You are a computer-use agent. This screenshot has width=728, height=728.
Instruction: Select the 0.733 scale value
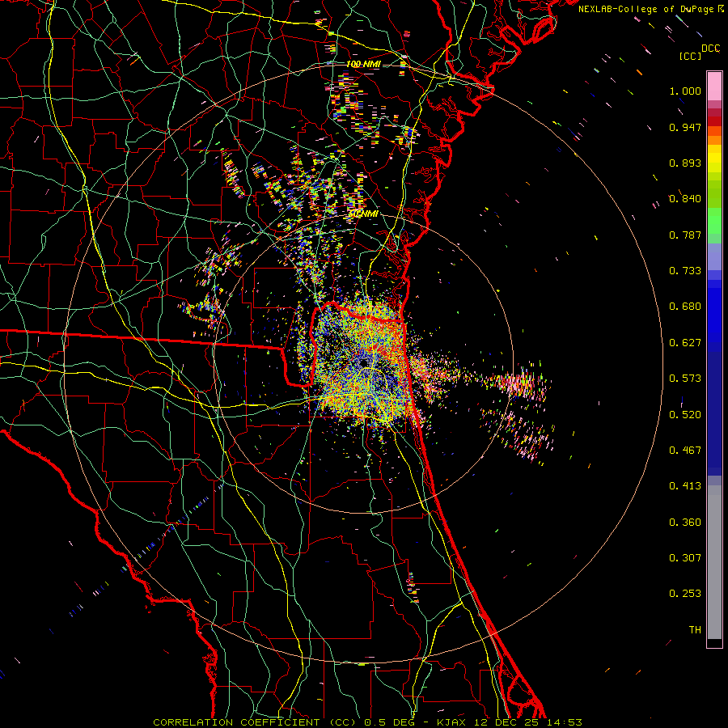tap(685, 271)
